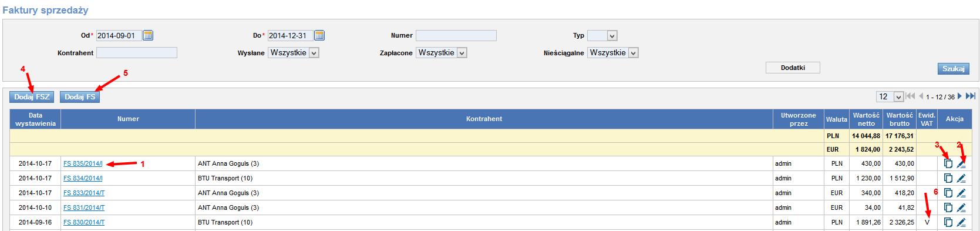Click gross value 1 512,90
Image resolution: width=980 pixels, height=231 pixels.
tap(901, 178)
